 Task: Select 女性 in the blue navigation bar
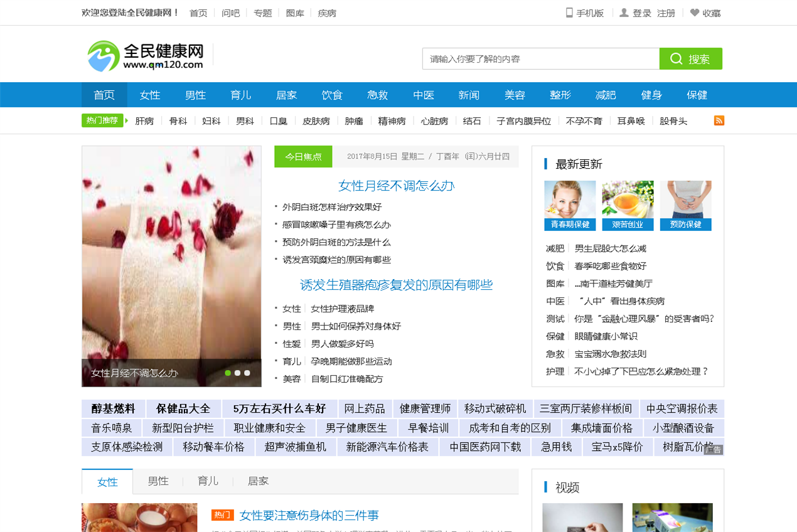(x=150, y=95)
